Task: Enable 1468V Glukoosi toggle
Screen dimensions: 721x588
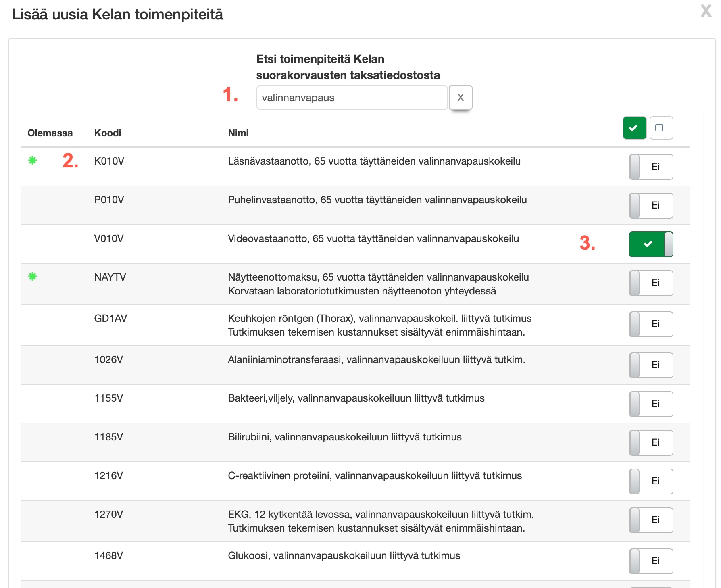Action: click(x=650, y=561)
